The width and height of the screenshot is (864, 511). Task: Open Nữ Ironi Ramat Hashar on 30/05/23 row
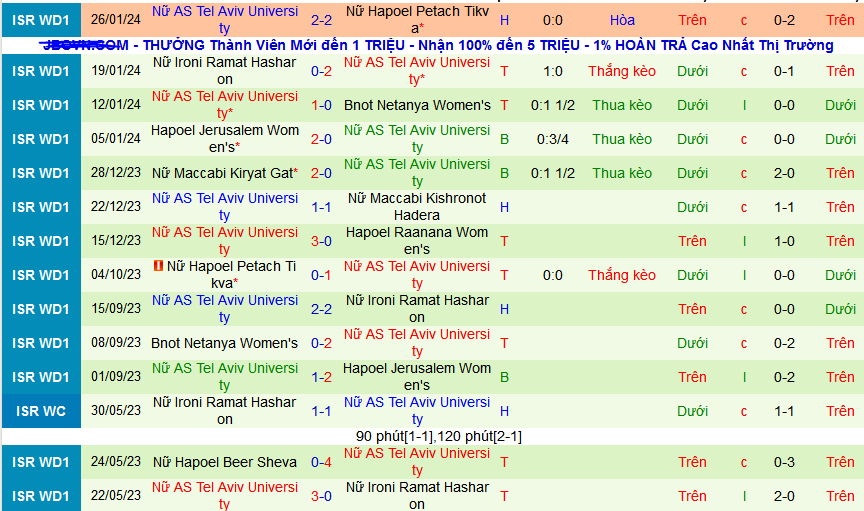(224, 411)
